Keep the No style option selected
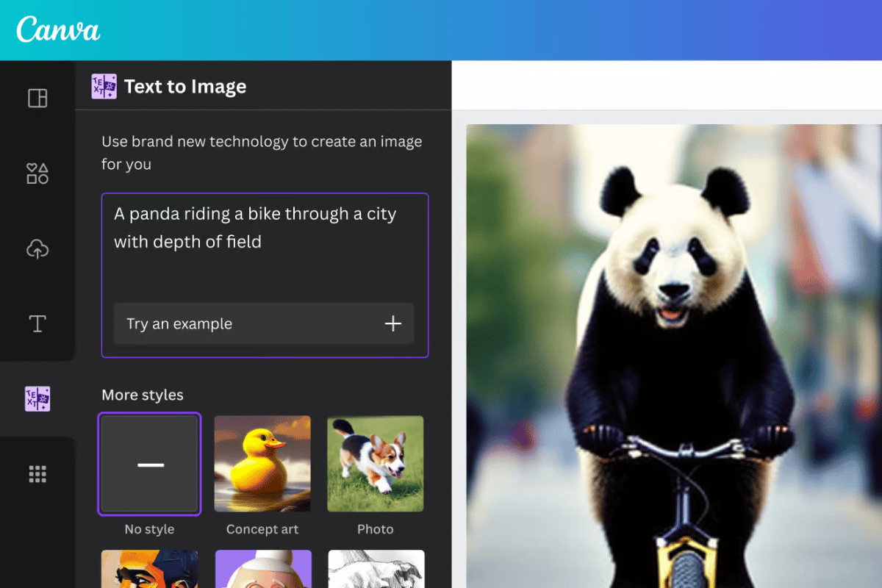The height and width of the screenshot is (588, 882). coord(149,463)
